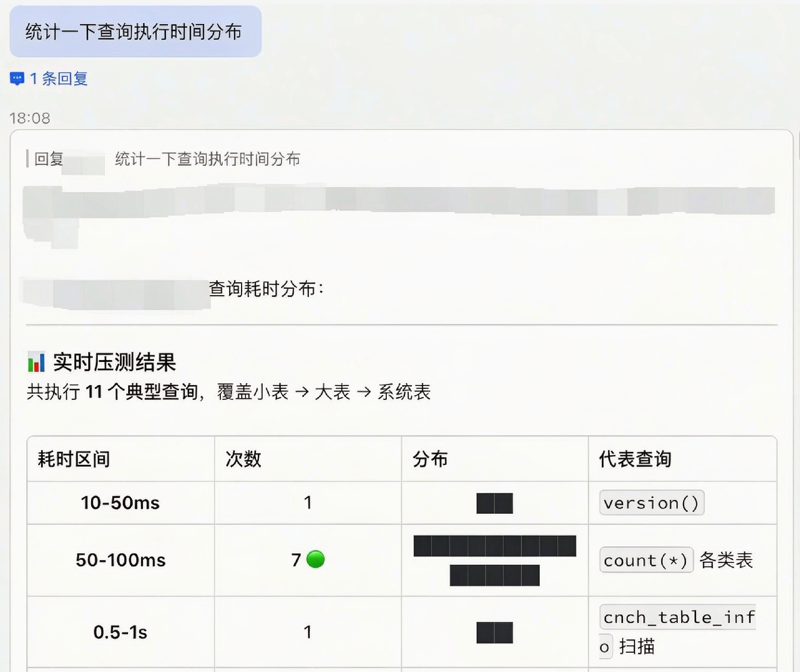Click the 'count(*)' code tag
Screen dimensions: 800x672
click(x=646, y=560)
